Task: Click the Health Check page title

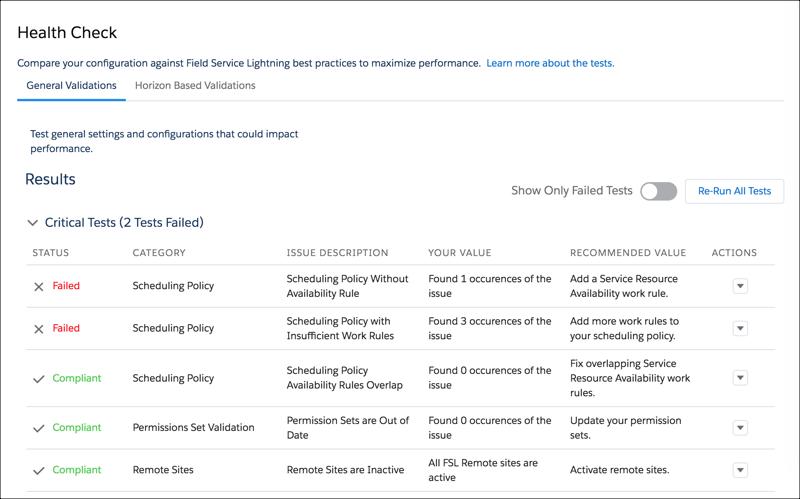Action: pos(67,33)
